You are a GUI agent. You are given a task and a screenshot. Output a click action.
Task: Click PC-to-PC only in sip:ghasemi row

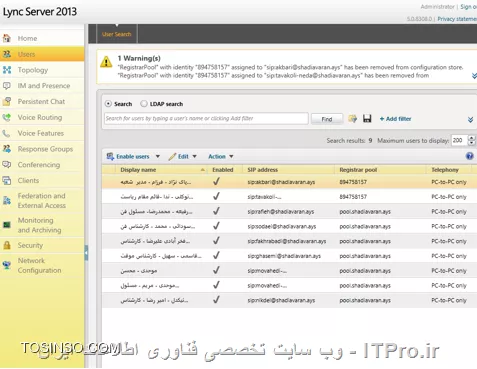449,256
